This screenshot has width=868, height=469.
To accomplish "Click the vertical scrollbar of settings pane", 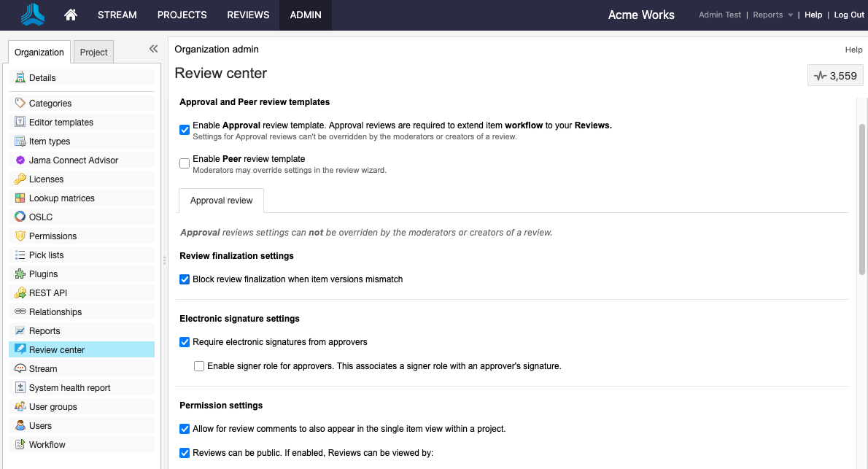I will click(x=861, y=199).
